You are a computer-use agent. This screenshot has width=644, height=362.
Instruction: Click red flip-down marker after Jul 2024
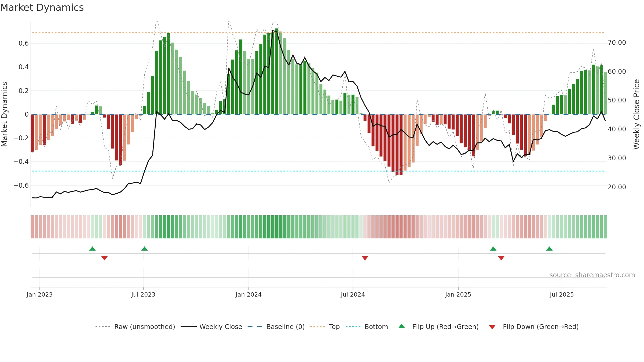pyautogui.click(x=365, y=258)
